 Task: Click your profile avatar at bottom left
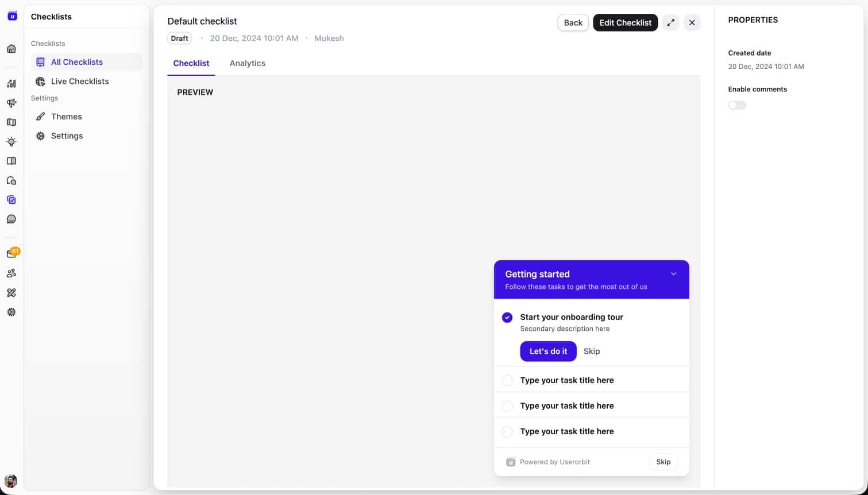point(11,481)
